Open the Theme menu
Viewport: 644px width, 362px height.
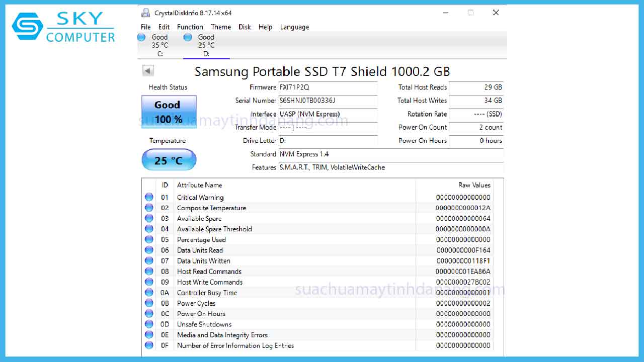tap(221, 27)
